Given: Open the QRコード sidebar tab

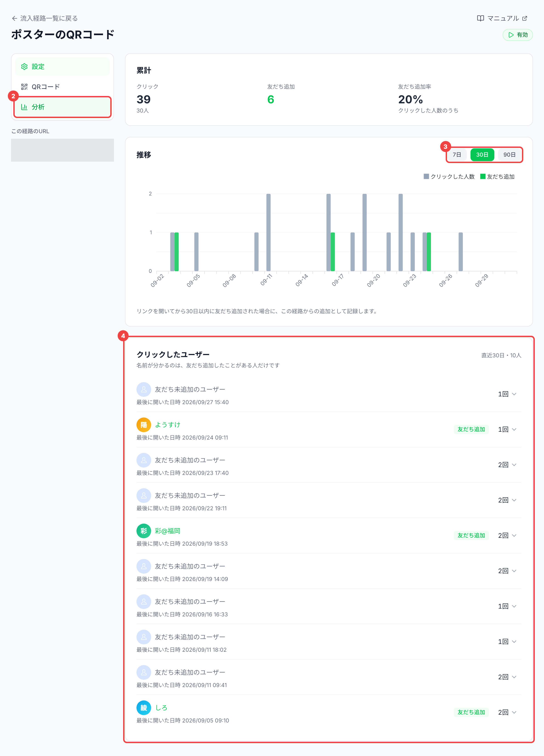Looking at the screenshot, I should [x=62, y=87].
